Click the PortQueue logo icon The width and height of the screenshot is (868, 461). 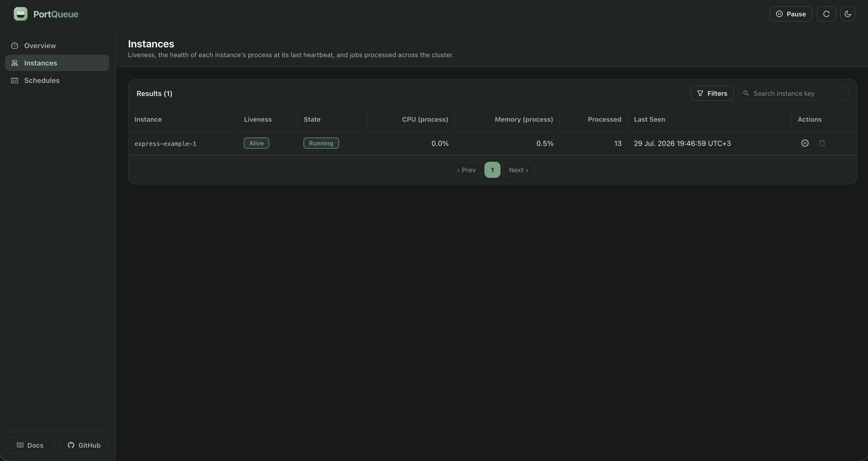click(21, 14)
